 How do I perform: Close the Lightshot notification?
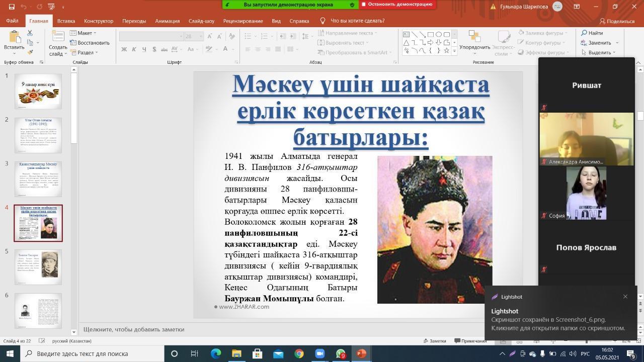pyautogui.click(x=625, y=297)
